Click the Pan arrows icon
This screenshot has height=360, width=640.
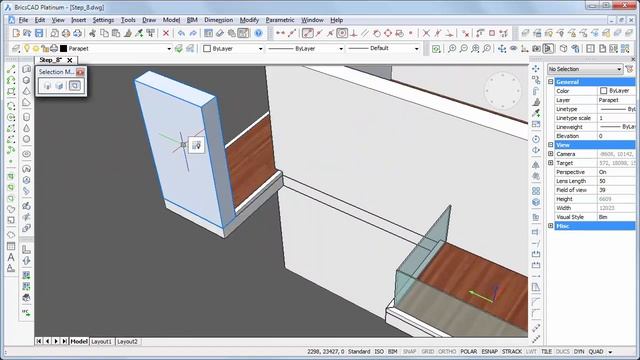pos(502,49)
